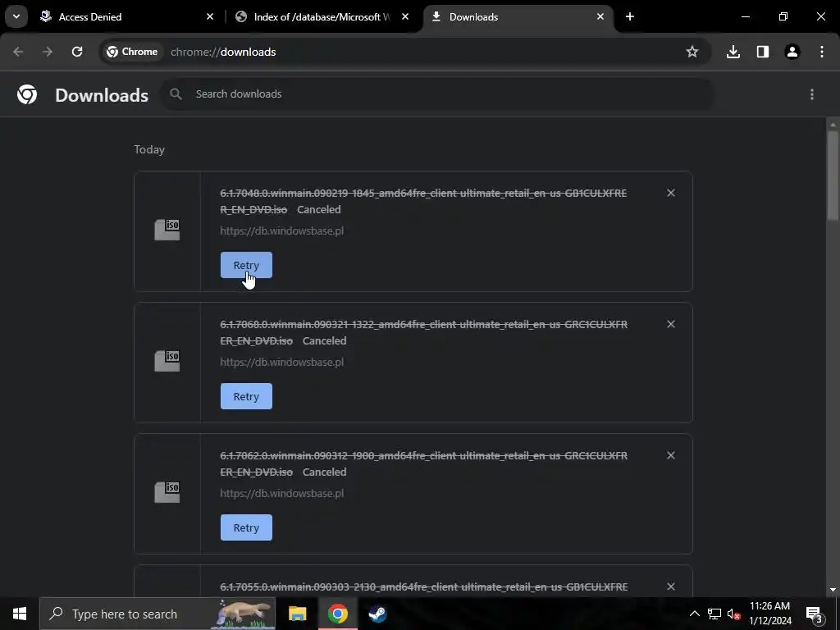Click the page vertical scrollbar thumb

[x=833, y=174]
